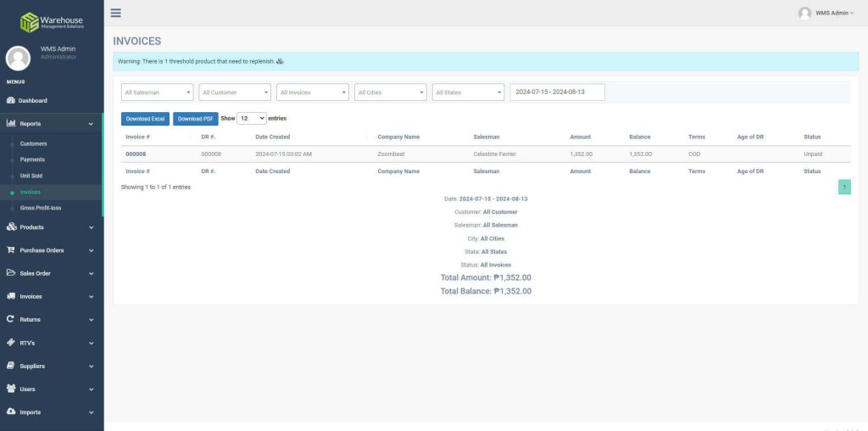868x431 pixels.
Task: Open the Customers report submenu item
Action: click(x=33, y=143)
